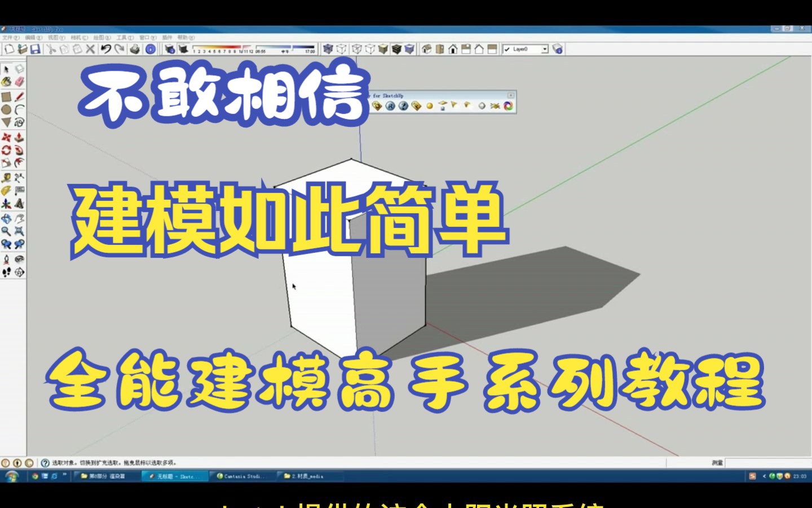
Task: Click the 测量 measurements input box
Action: [x=767, y=463]
